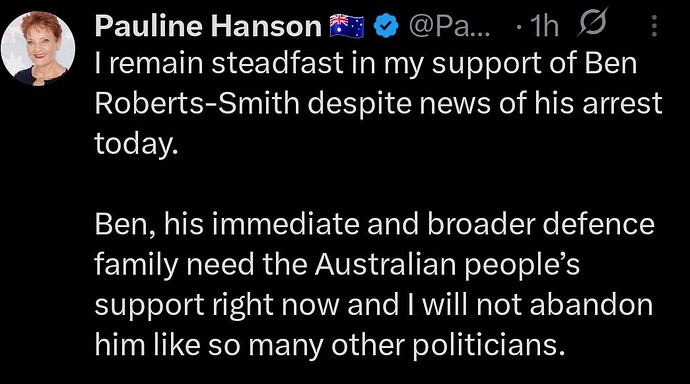This screenshot has width=690, height=384.
Task: Click the Pauline Hanson display name
Action: 208,26
